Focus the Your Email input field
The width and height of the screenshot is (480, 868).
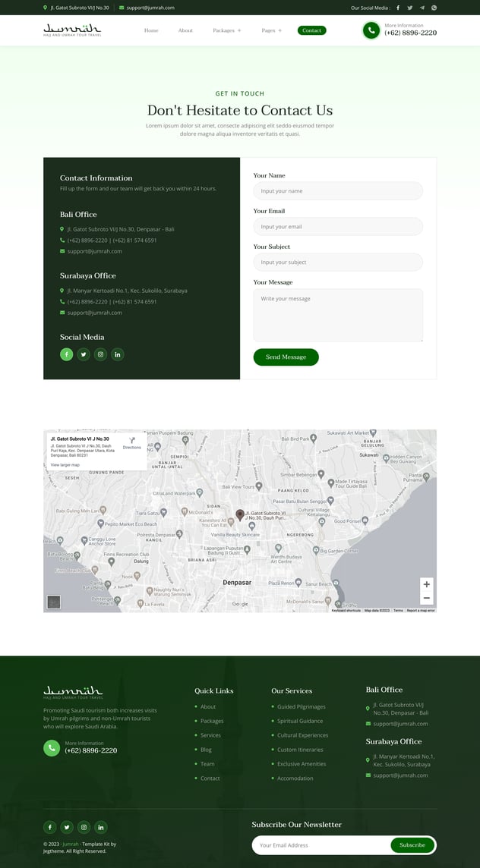337,227
